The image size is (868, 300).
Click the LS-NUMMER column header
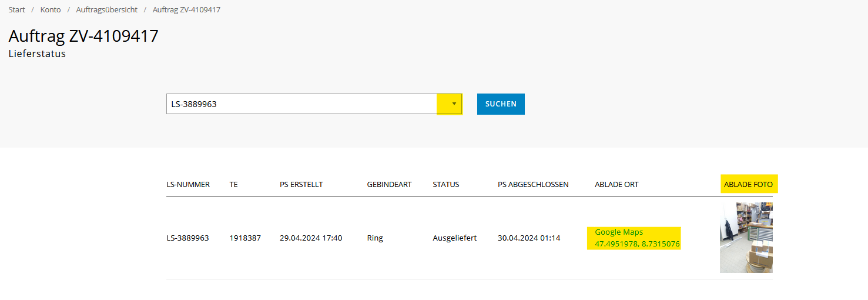tap(188, 184)
